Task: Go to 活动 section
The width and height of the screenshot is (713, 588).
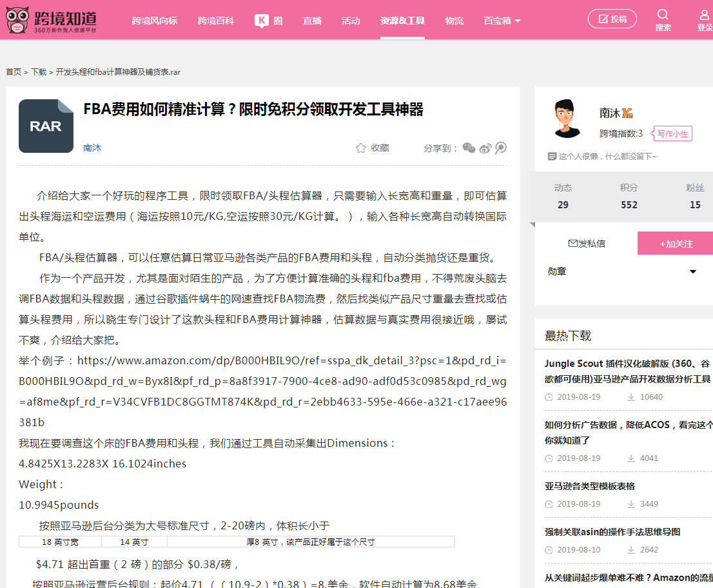Action: (351, 21)
